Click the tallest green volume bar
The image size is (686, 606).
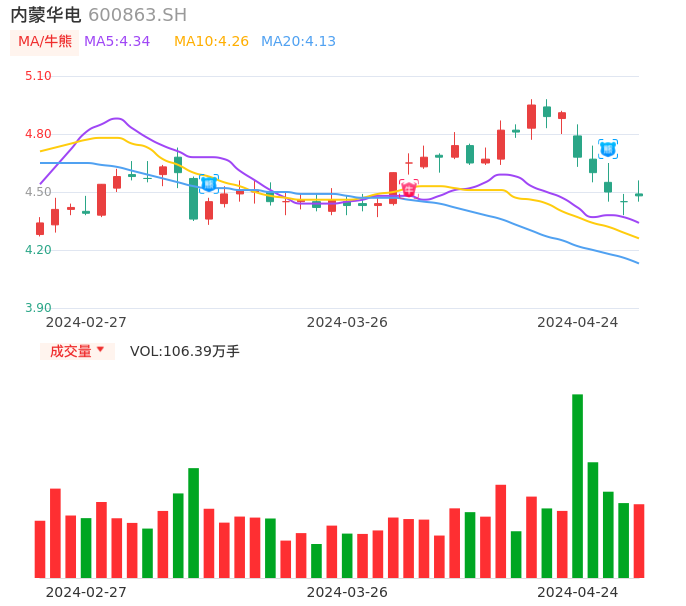[x=577, y=485]
